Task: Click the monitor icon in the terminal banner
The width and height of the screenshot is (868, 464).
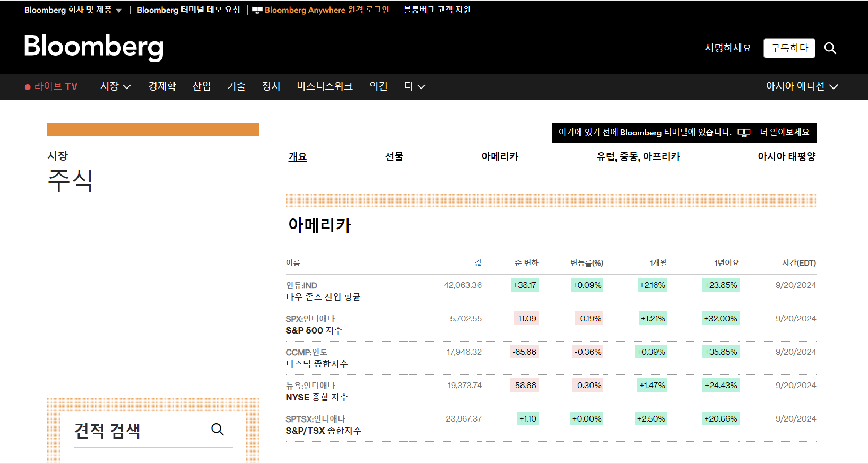Action: click(744, 133)
